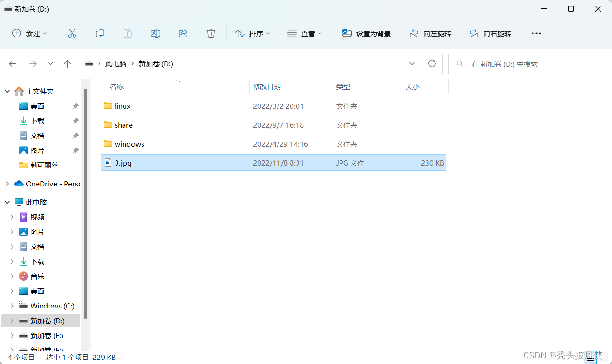Open the 新建 (New) menu button
Screen dimensions: 612x364
30,33
